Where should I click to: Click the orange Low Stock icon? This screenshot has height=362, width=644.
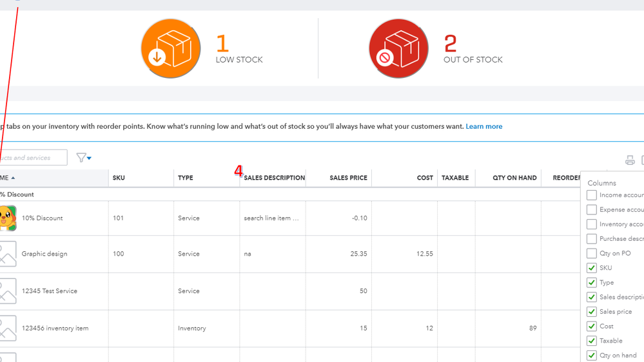click(x=171, y=49)
